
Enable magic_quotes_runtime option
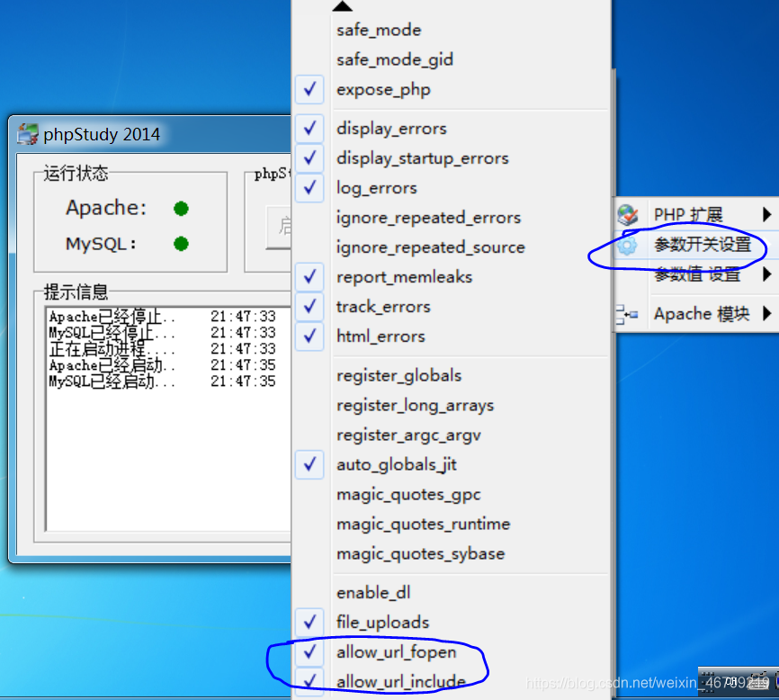point(451,525)
